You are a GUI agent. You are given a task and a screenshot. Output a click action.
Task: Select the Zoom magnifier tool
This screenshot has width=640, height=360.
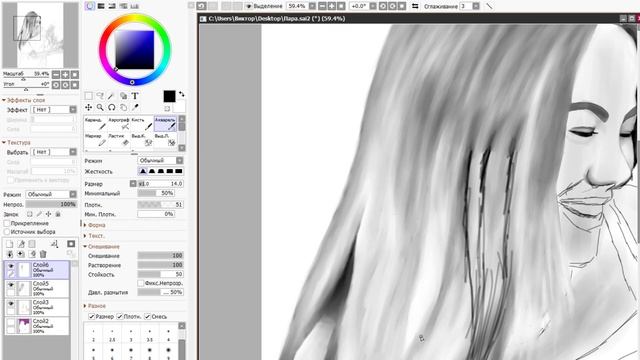[x=100, y=107]
